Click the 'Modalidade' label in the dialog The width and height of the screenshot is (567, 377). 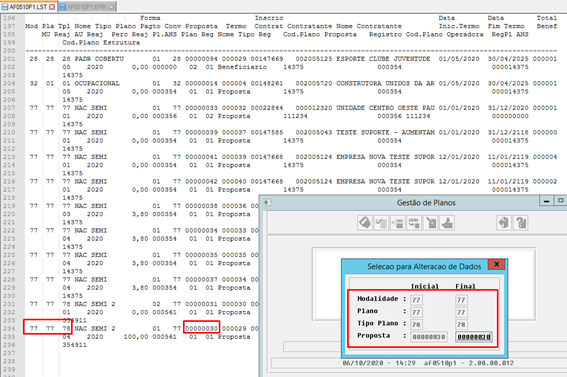coord(378,299)
